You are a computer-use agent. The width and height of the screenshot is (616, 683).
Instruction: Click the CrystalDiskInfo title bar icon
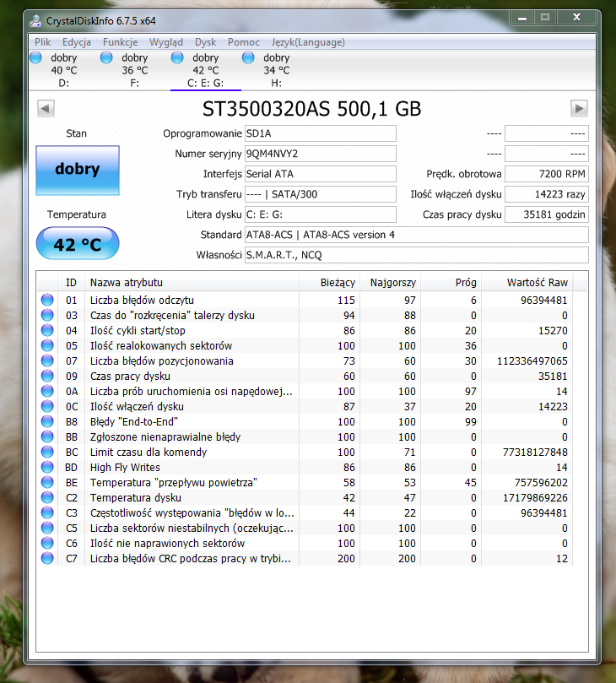pos(35,21)
